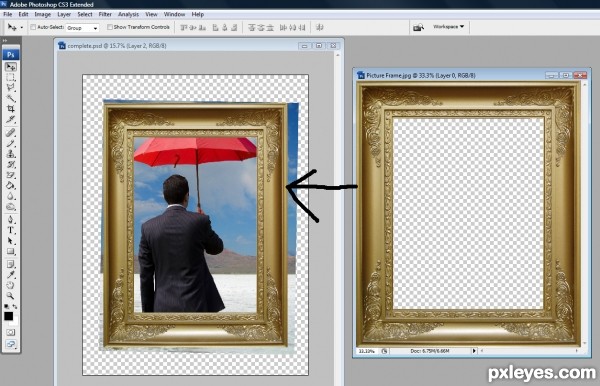The height and width of the screenshot is (386, 600).
Task: Select the Clone Stamp tool
Action: (x=11, y=154)
